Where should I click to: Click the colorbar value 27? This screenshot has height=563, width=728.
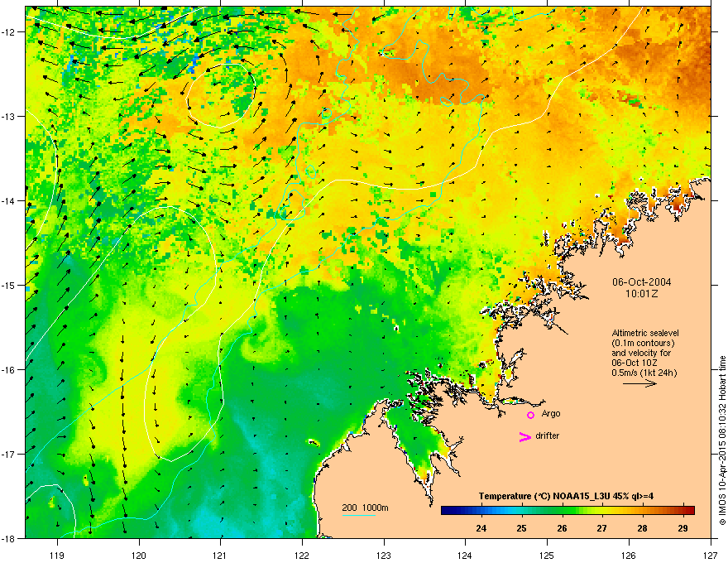pyautogui.click(x=601, y=528)
